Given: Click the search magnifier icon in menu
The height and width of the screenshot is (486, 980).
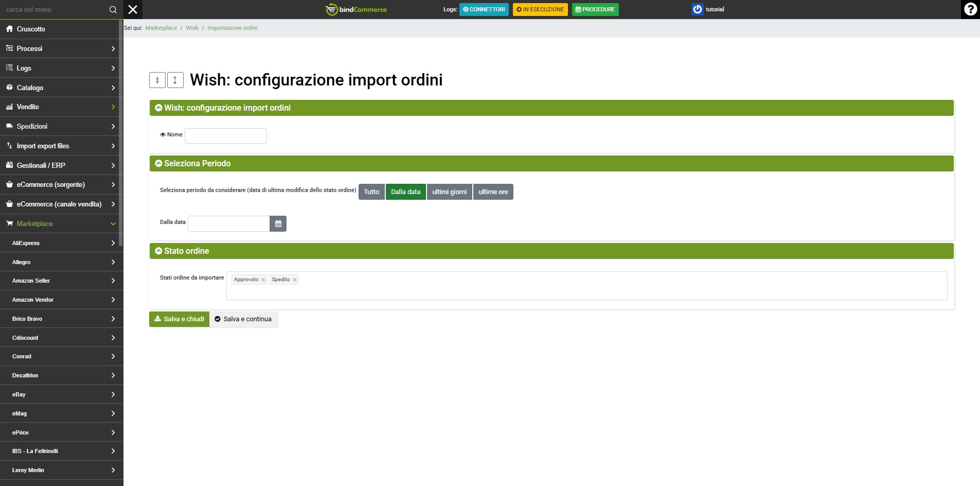Looking at the screenshot, I should coord(113,10).
